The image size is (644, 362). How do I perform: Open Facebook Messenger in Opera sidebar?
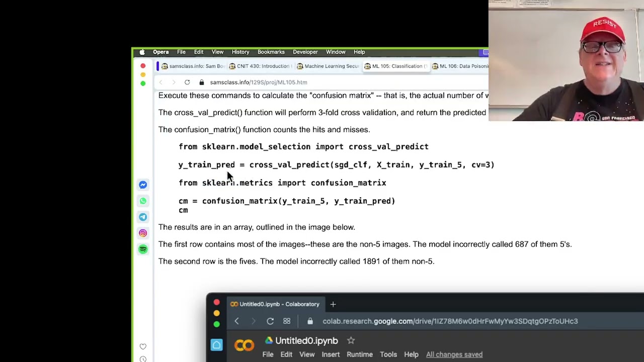click(143, 185)
